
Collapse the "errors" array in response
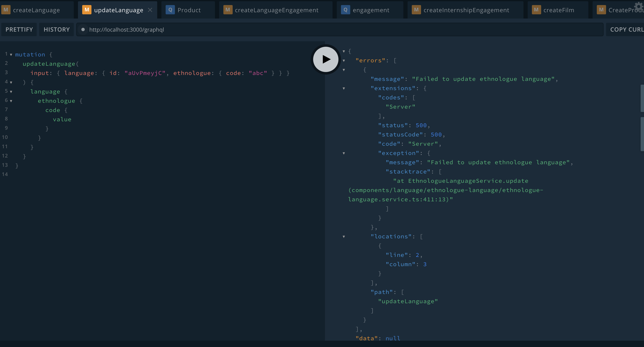tap(344, 60)
